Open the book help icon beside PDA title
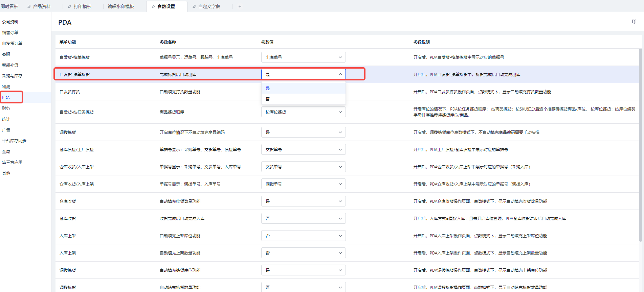Image resolution: width=644 pixels, height=292 pixels. click(634, 22)
